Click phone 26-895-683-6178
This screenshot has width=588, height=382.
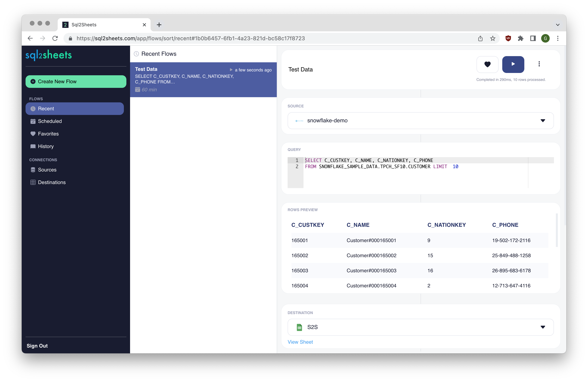coord(511,271)
